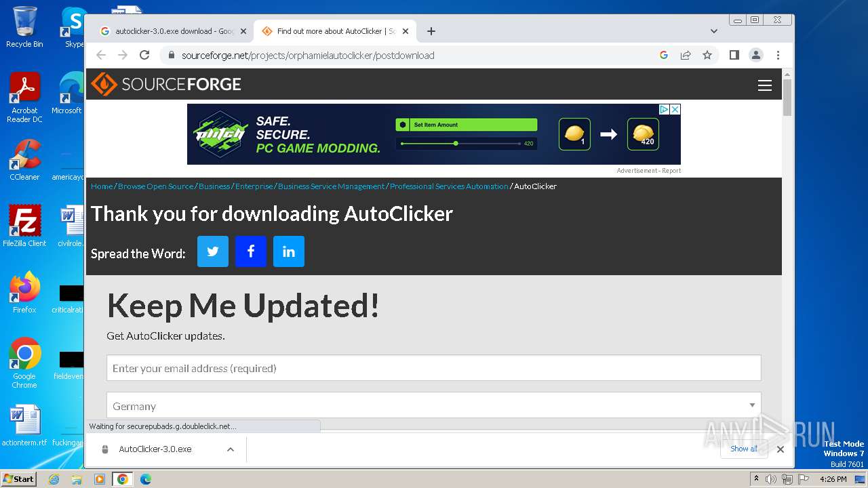Click the Google icon in address bar
The width and height of the screenshot is (868, 488).
coord(664,55)
